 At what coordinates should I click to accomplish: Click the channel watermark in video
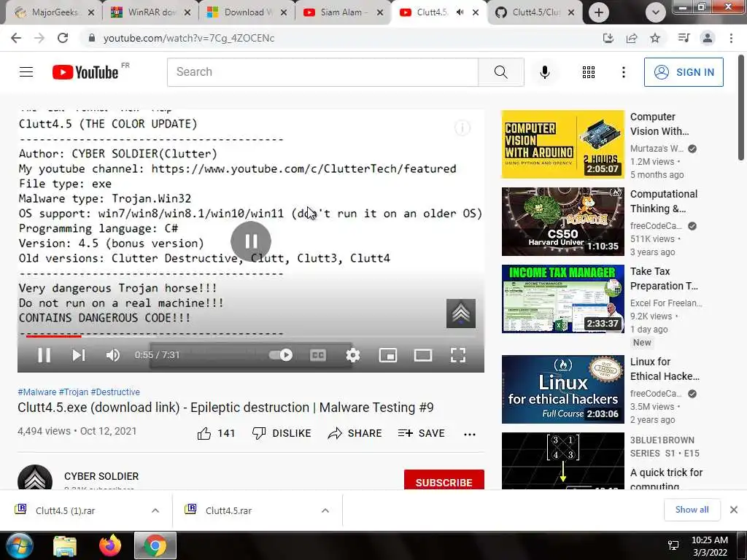pos(461,314)
